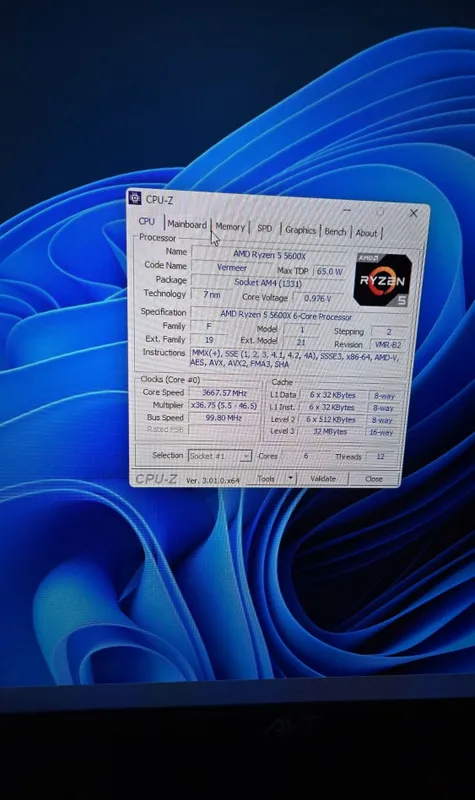
Task: Click the Level 2 value 6 x 512 KBytes
Action: [x=331, y=419]
